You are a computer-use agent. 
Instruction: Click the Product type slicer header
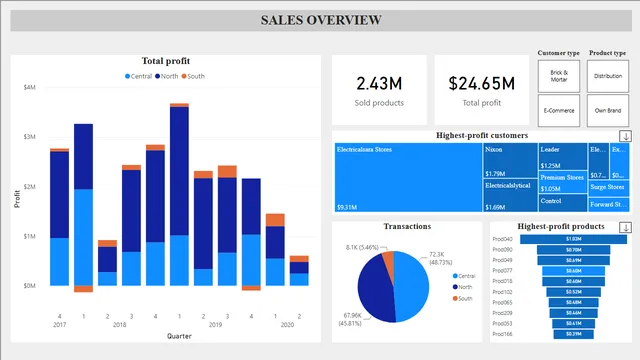[607, 53]
